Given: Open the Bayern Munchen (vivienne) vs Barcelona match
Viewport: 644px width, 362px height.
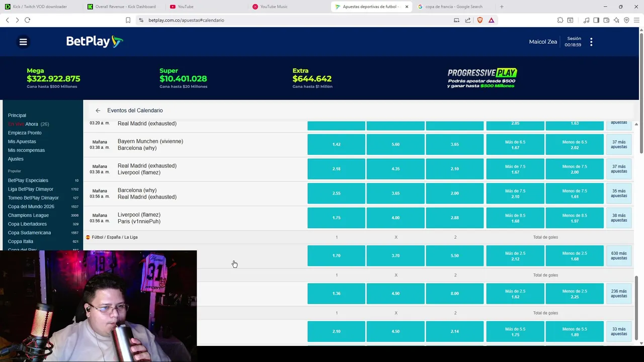Looking at the screenshot, I should [x=150, y=145].
